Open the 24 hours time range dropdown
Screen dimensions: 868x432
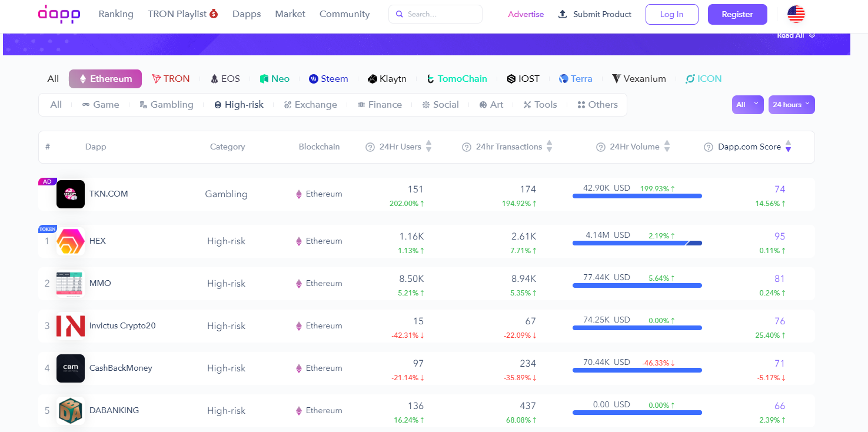791,105
